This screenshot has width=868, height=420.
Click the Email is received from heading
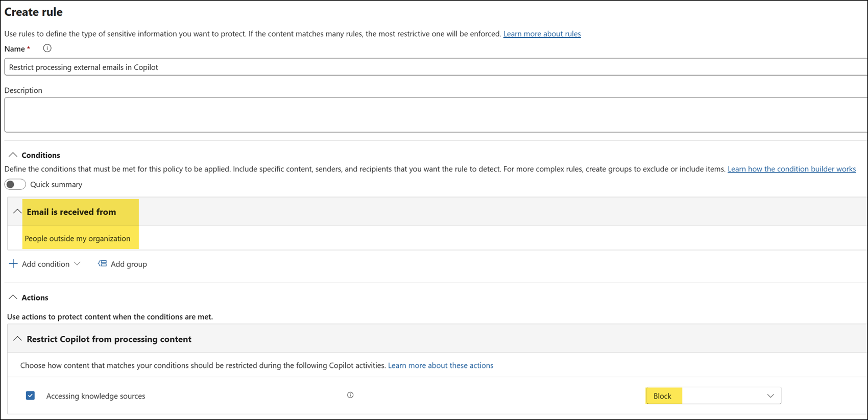coord(71,212)
